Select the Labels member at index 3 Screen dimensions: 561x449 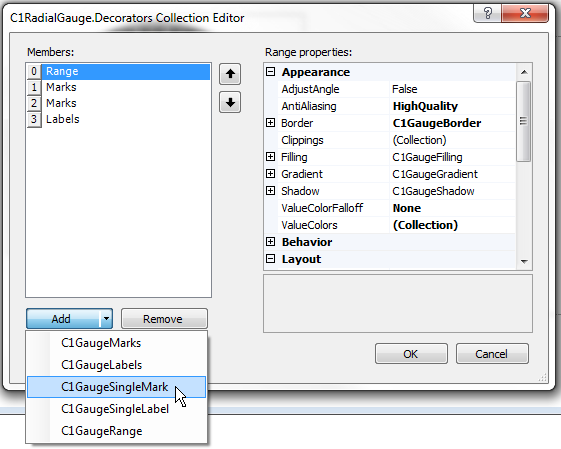[118, 119]
